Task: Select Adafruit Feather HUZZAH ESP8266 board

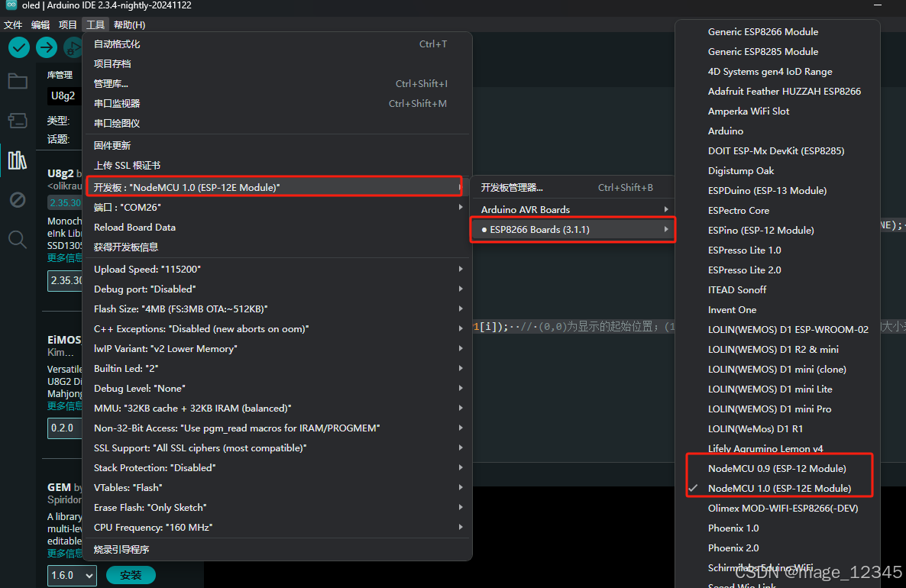Action: [777, 92]
